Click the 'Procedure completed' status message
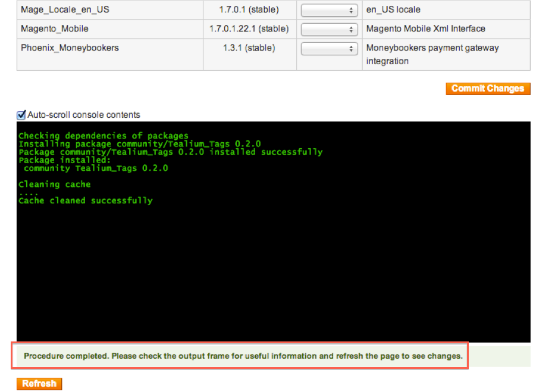The height and width of the screenshot is (392, 536). coord(243,356)
